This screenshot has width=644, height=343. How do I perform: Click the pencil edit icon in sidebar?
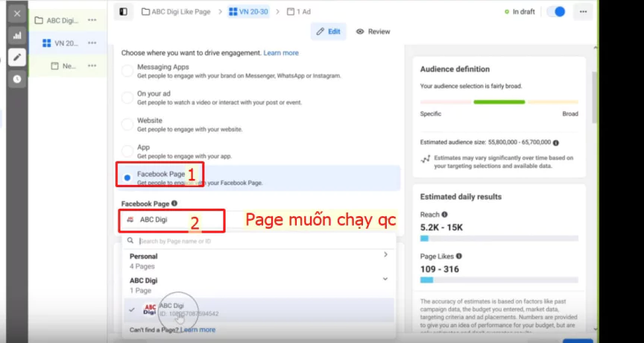[17, 57]
